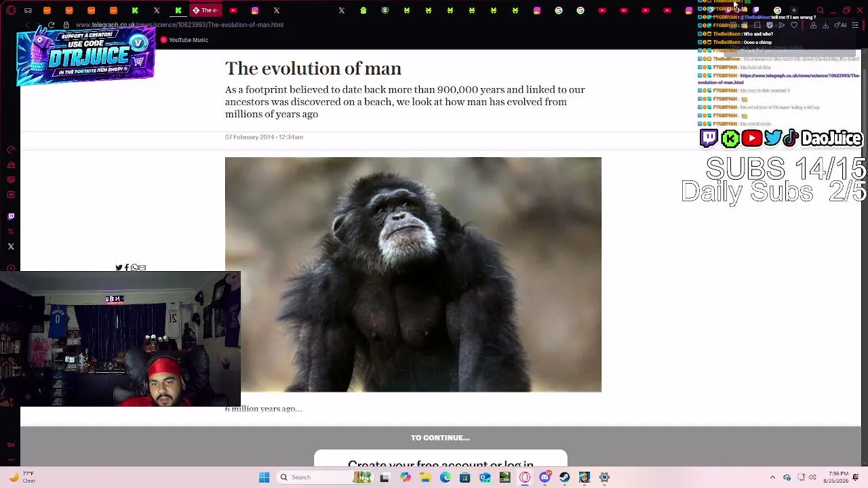Open the GX Control speedometer sidebar icon
Viewport: 868px width, 488px height.
[11, 150]
